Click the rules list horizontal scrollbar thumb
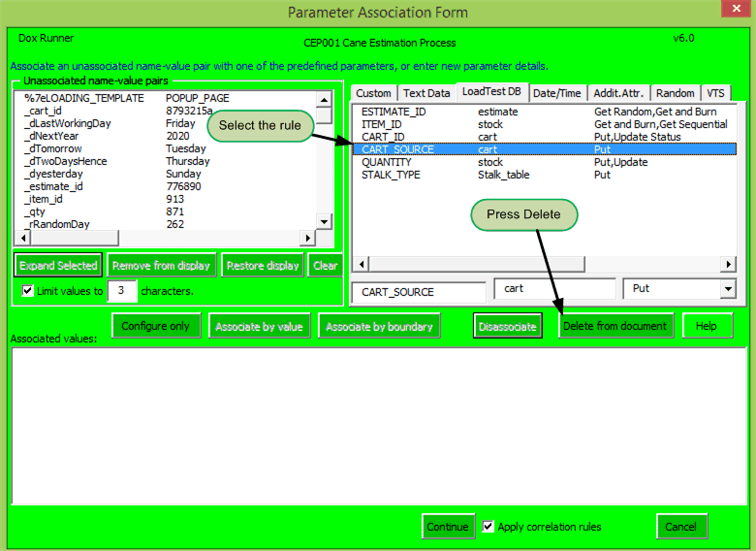Image resolution: width=756 pixels, height=551 pixels. [x=477, y=264]
